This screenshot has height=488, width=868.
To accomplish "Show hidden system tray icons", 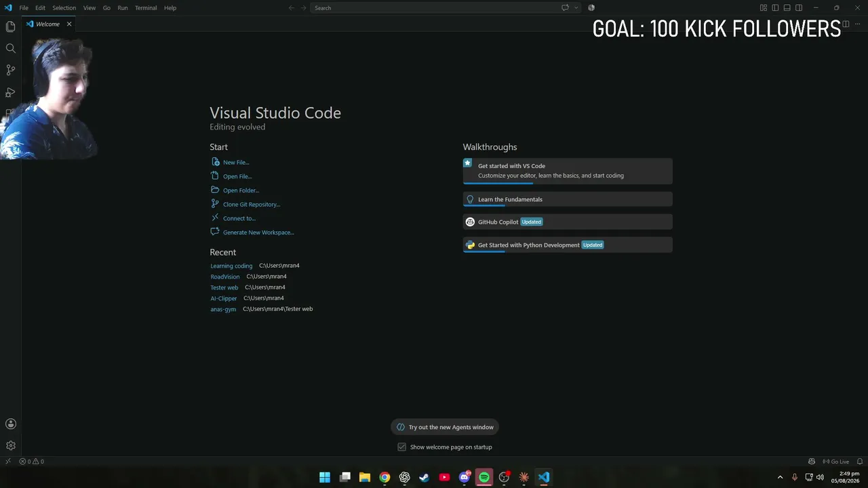I will pyautogui.click(x=780, y=477).
